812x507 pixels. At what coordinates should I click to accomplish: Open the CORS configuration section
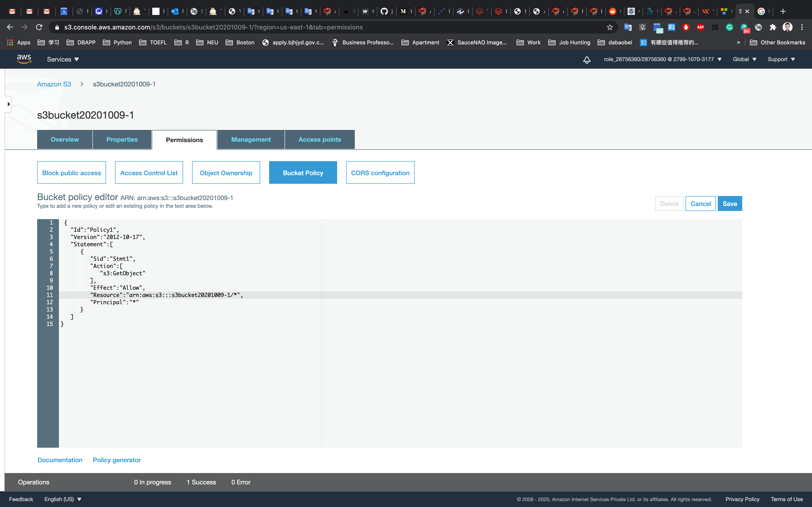click(380, 173)
